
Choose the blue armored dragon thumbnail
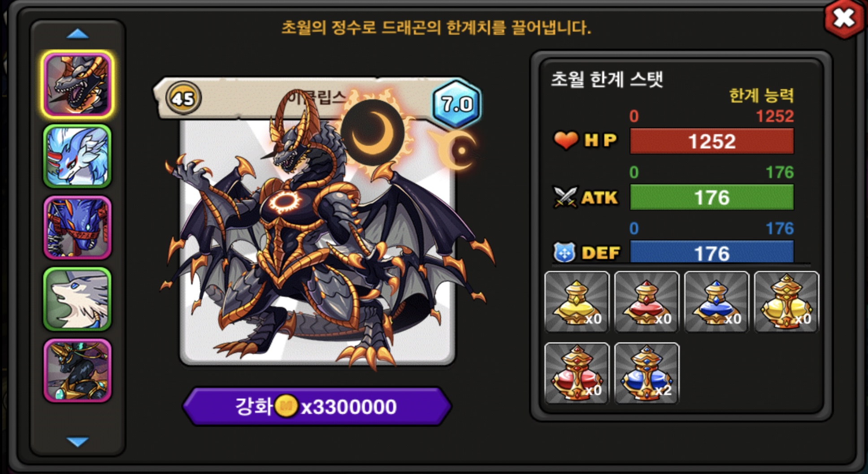[x=78, y=228]
